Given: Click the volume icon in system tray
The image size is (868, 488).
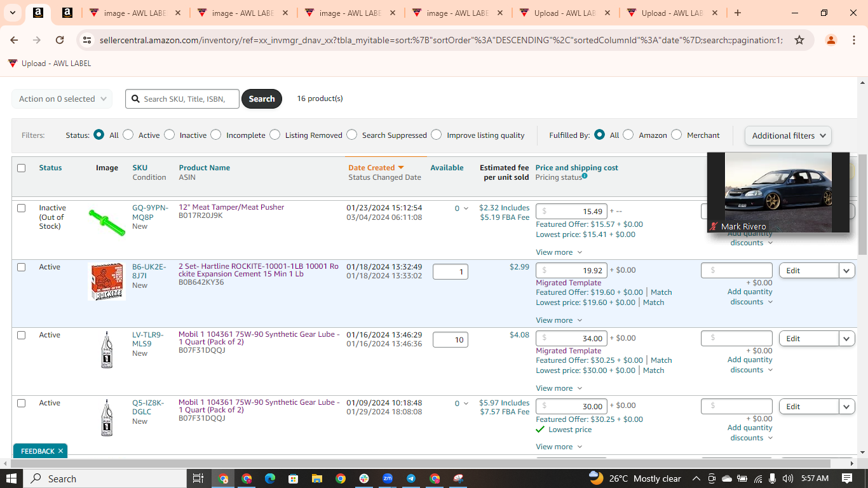Looking at the screenshot, I should pyautogui.click(x=788, y=478).
